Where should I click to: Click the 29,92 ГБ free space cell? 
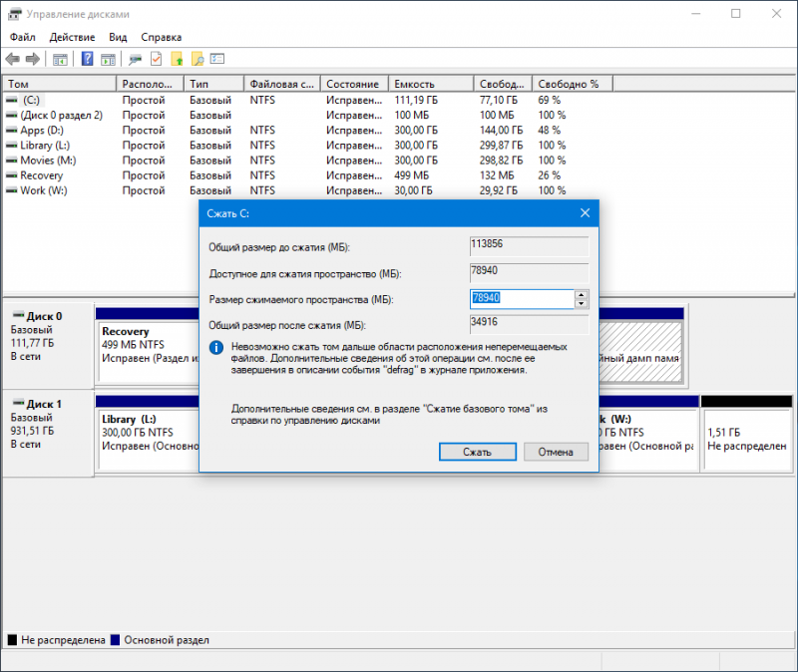point(498,190)
